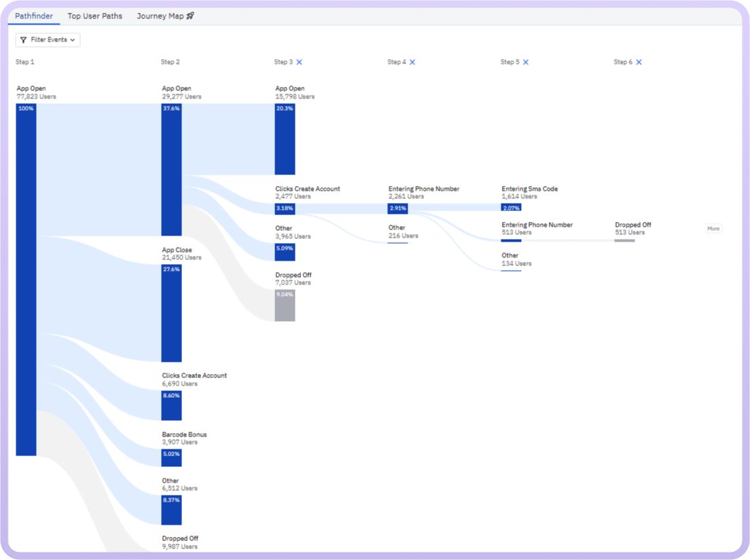
Task: Click the Barcode Bonus 5.02% bar
Action: point(171,458)
